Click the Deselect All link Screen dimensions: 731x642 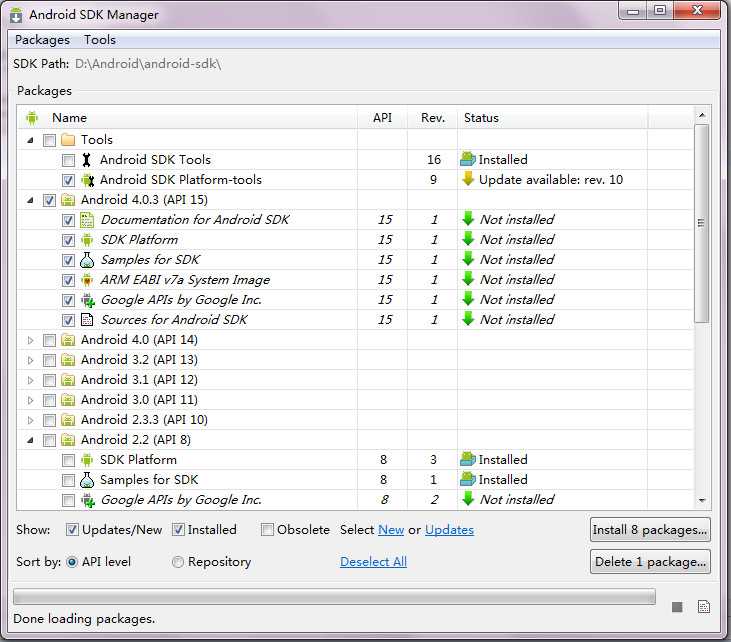coord(373,562)
